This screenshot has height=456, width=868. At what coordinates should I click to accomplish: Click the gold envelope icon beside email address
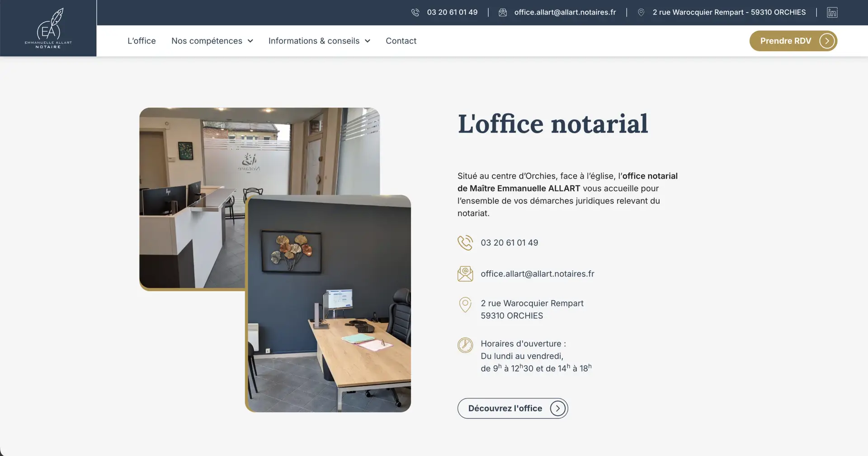465,274
